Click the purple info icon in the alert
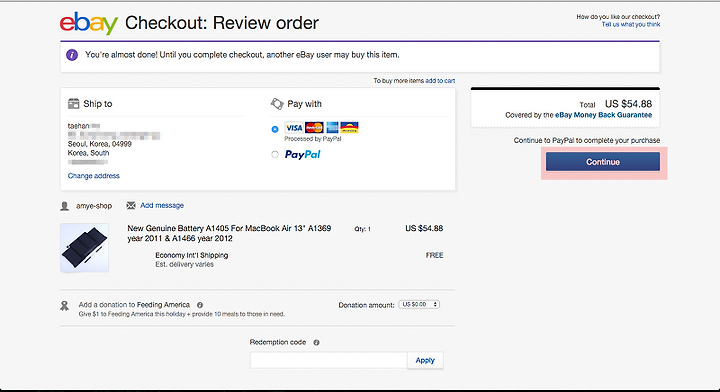The height and width of the screenshot is (392, 720). tap(72, 55)
